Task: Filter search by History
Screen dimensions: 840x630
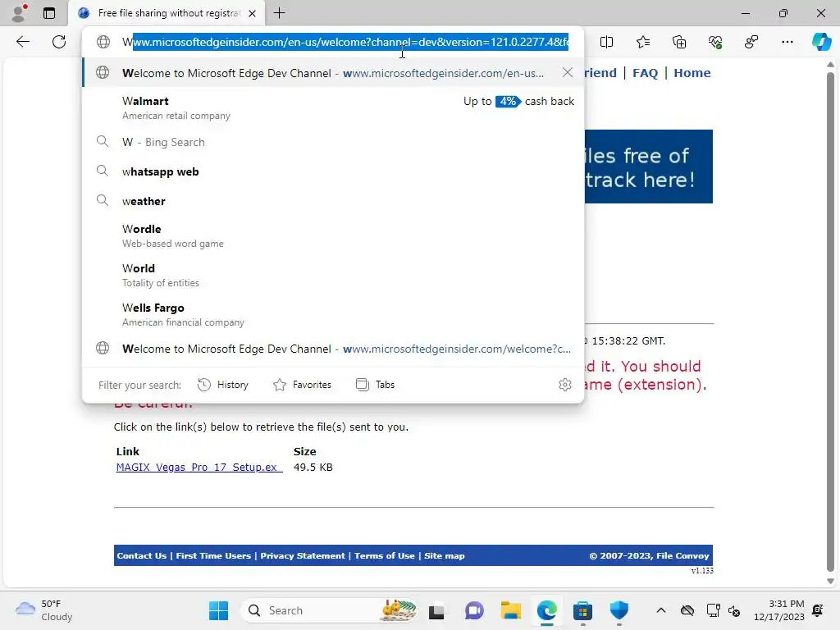Action: point(223,385)
